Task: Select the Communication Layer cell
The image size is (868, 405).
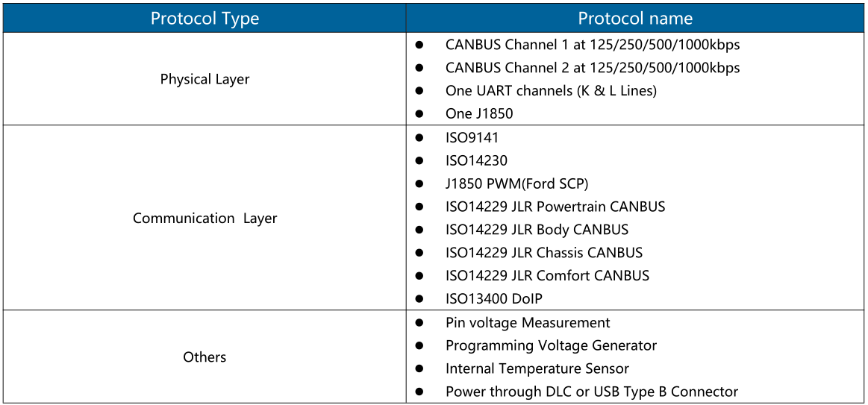Action: click(204, 218)
